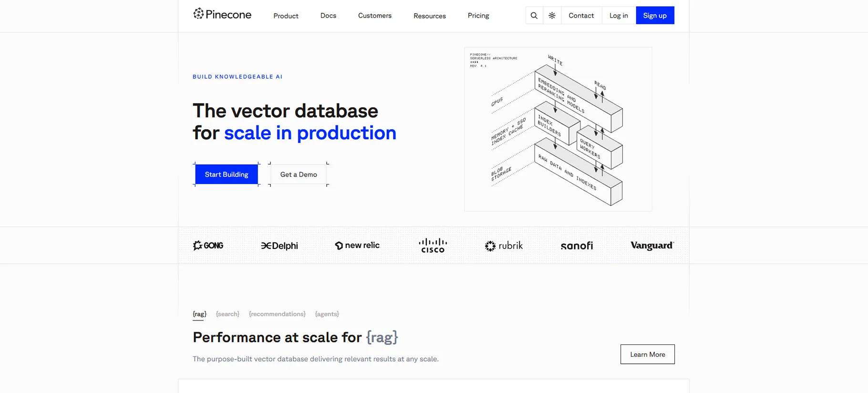The width and height of the screenshot is (868, 393).
Task: Click the "purpose-built vector database" description sentence
Action: coord(316,359)
